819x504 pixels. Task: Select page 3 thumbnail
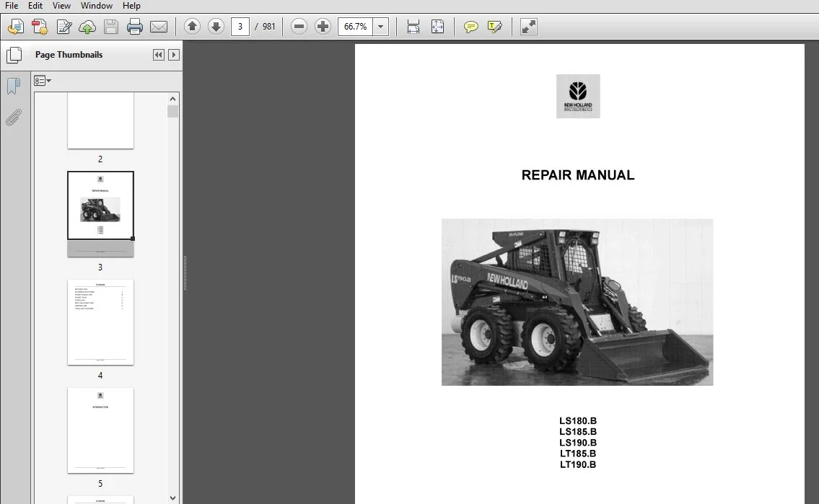click(x=100, y=214)
